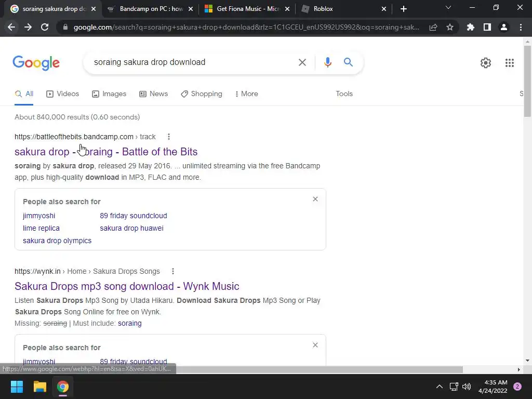Screen dimensions: 532x399
Task: Expand the More search filters menu
Action: click(x=246, y=94)
